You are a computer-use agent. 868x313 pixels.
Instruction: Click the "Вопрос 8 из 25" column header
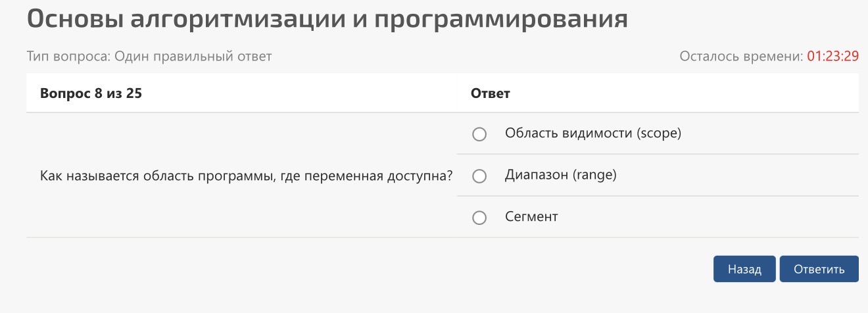(x=91, y=93)
